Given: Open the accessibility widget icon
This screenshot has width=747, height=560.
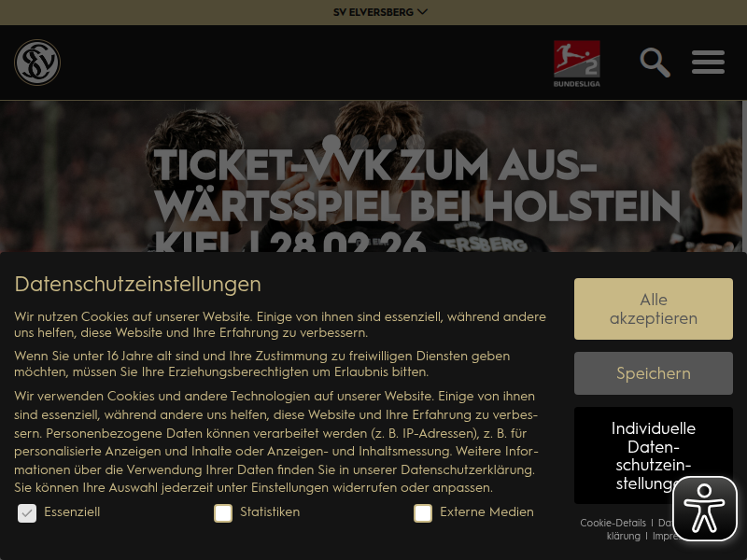Looking at the screenshot, I should (705, 509).
